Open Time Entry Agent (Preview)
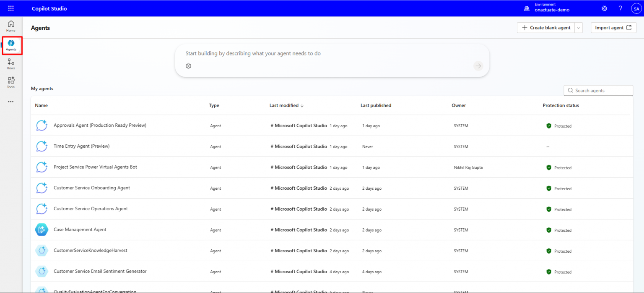 click(81, 146)
